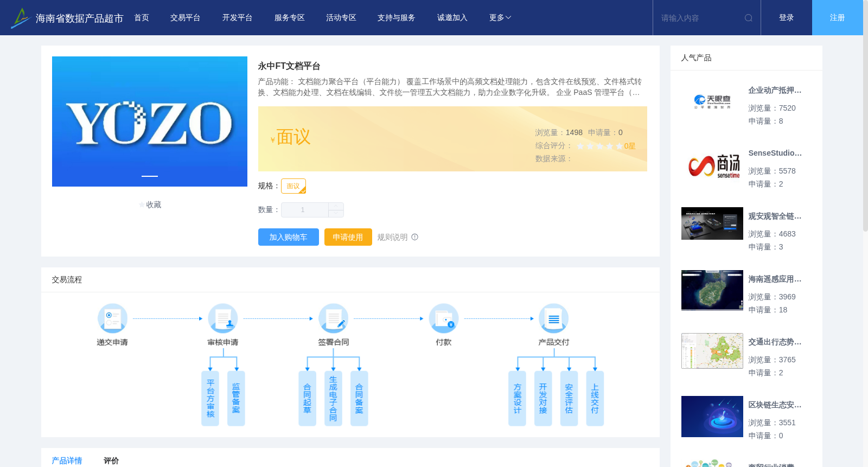Viewport: 868px width, 467px height.
Task: Click the 登录 button
Action: click(x=787, y=18)
